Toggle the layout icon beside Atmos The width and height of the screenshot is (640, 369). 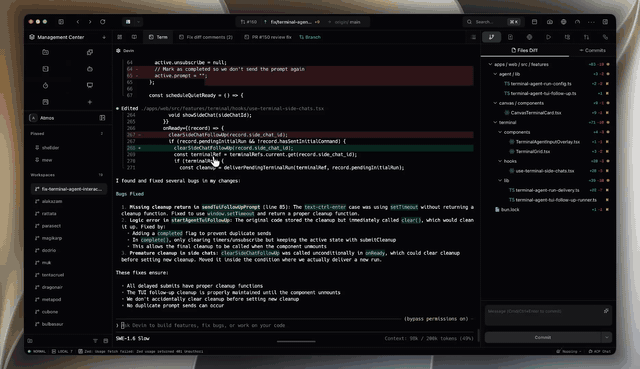[102, 118]
